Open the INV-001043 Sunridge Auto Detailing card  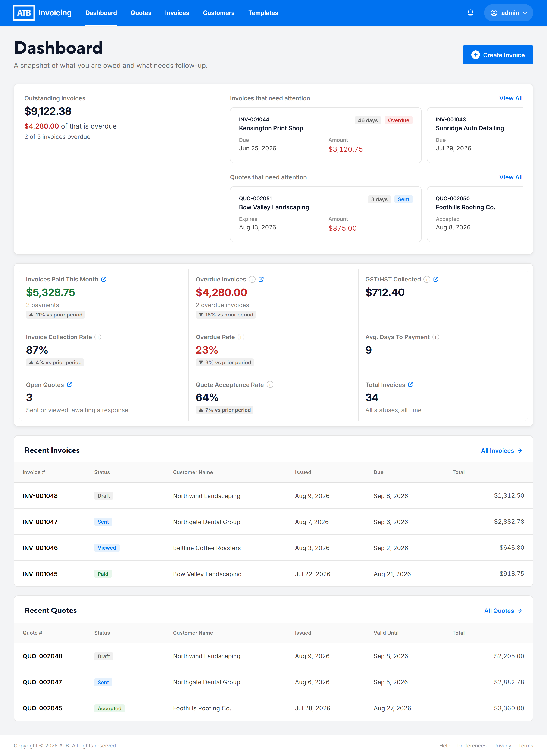(x=475, y=135)
